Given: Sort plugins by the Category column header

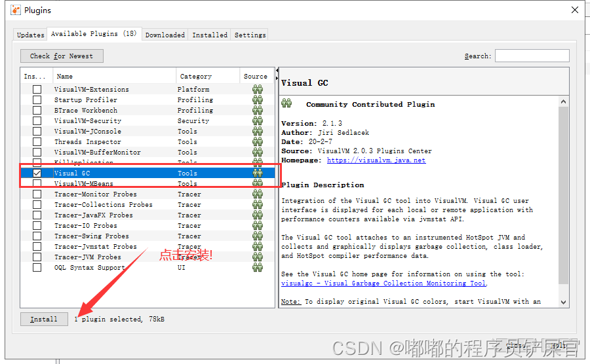Looking at the screenshot, I should click(208, 76).
